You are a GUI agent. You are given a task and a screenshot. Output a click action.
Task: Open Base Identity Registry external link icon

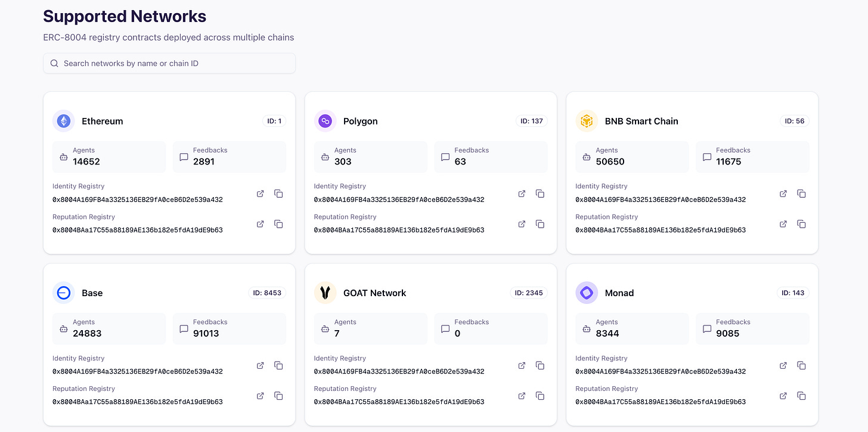coord(261,365)
